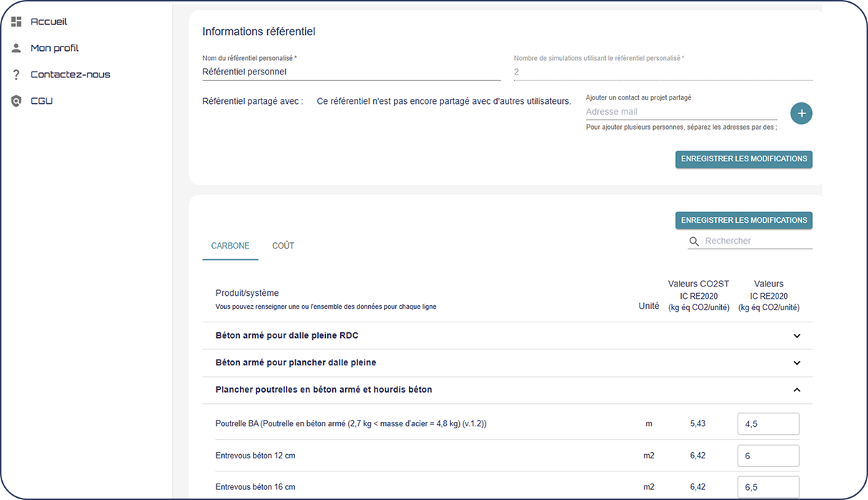Click the Adresse mail input field

click(x=680, y=112)
